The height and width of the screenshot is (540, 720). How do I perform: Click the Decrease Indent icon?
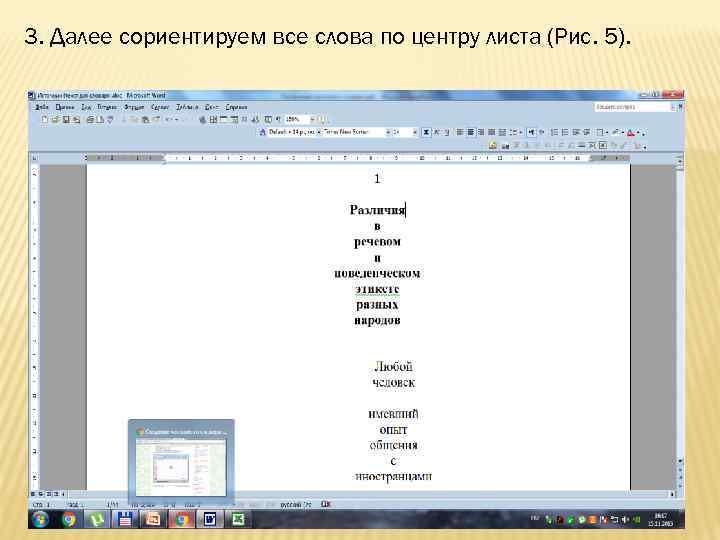tap(575, 132)
